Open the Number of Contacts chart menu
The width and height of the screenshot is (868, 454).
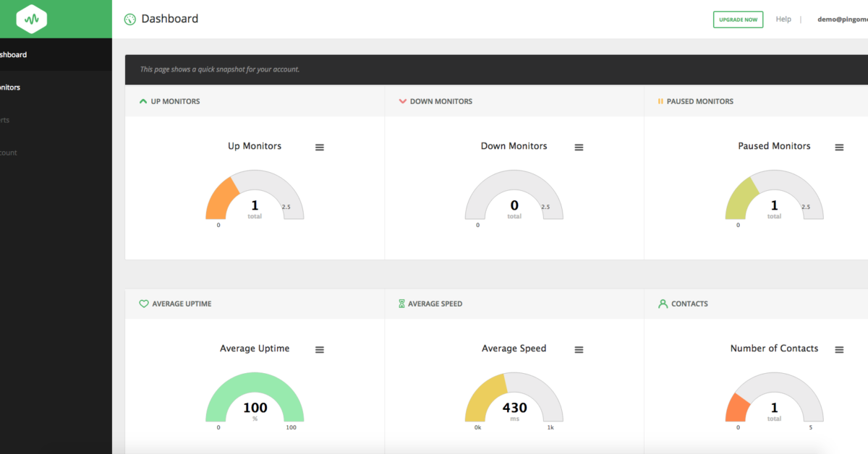[839, 349]
